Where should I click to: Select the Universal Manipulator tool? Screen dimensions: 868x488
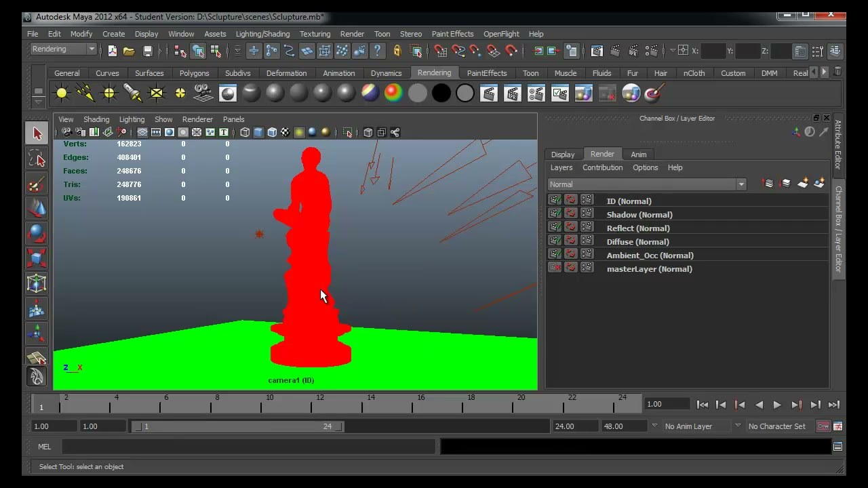(x=37, y=284)
